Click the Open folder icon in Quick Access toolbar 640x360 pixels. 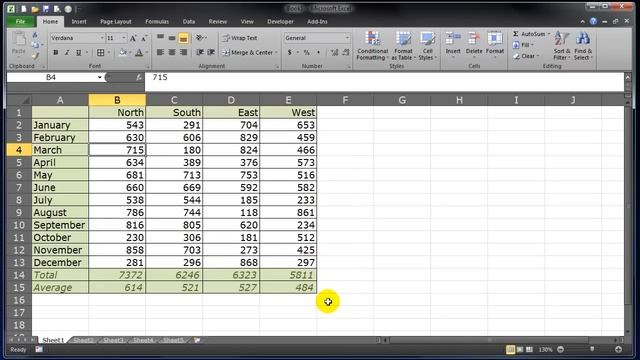pyautogui.click(x=35, y=9)
